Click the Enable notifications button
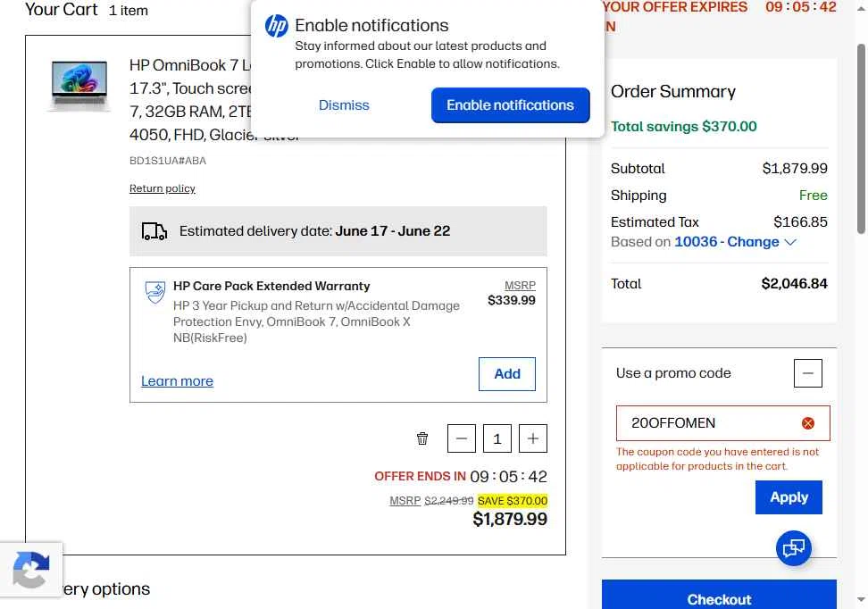Screen dimensions: 868x609 511,105
